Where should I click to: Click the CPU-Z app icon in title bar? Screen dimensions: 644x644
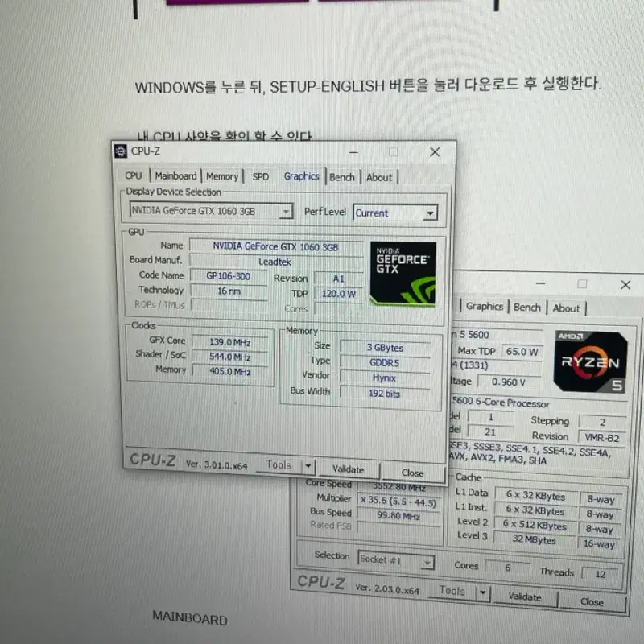[120, 151]
